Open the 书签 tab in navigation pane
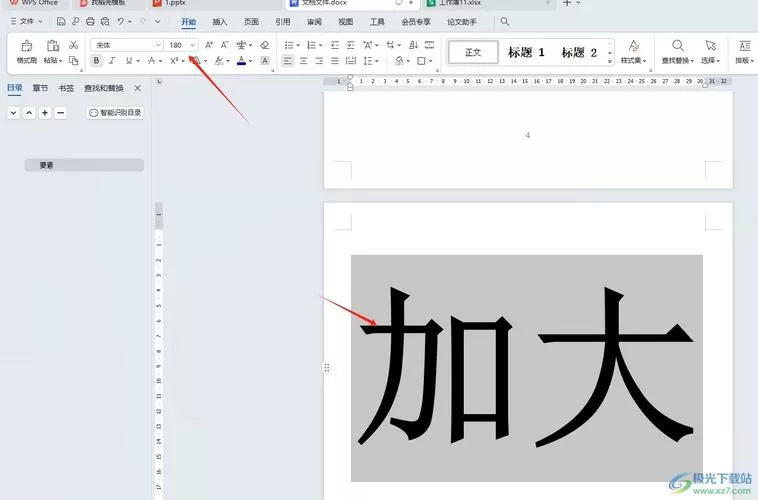The image size is (758, 500). pyautogui.click(x=66, y=88)
